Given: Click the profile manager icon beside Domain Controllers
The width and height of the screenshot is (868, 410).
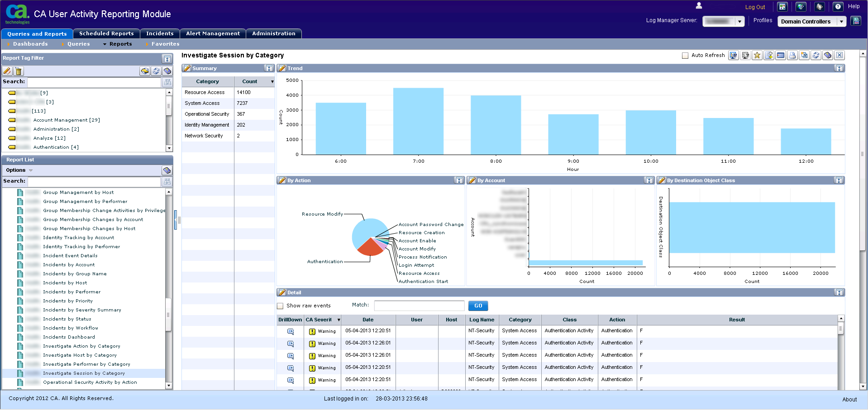Looking at the screenshot, I should pyautogui.click(x=856, y=21).
